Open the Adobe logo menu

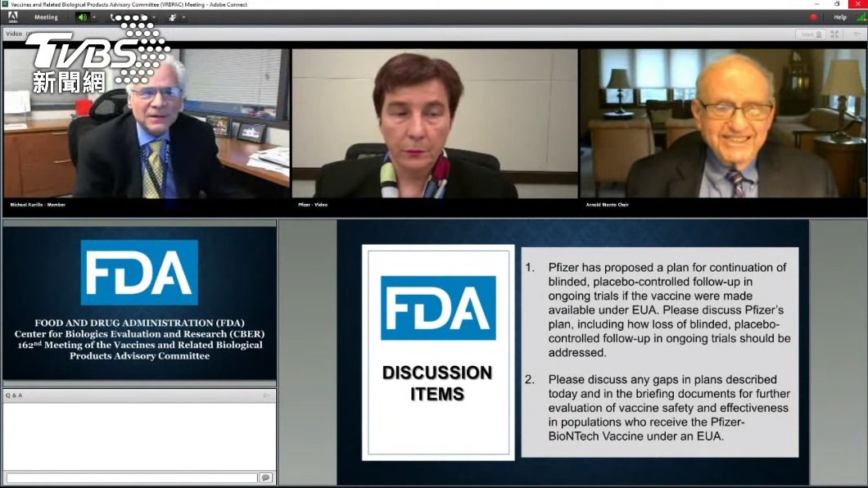click(x=12, y=17)
